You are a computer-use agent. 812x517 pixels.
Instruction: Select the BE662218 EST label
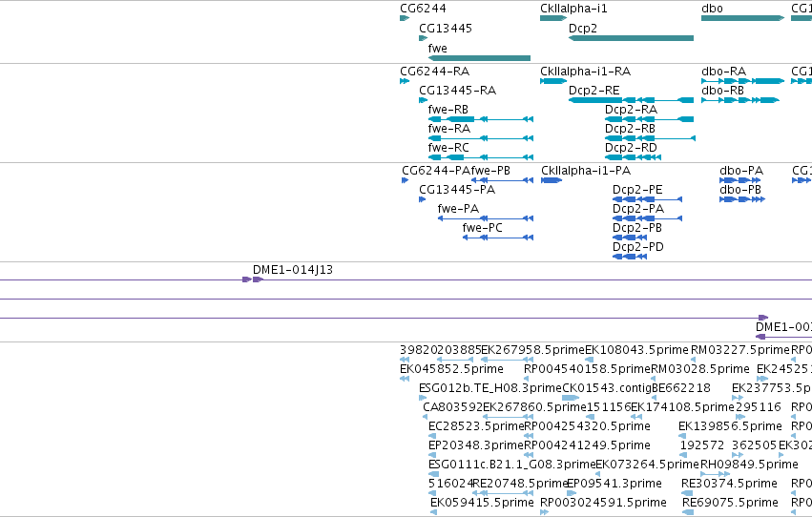[x=681, y=388]
